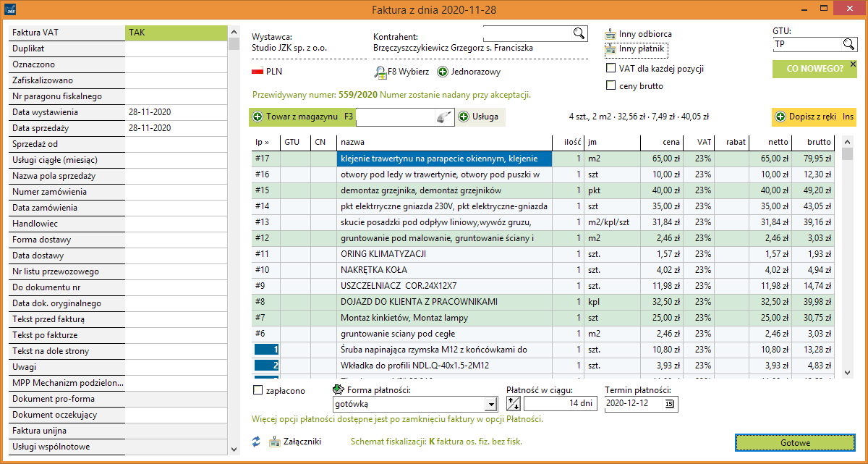Click Towar z magazynu F3 button
Viewport: 868px width, 464px height.
coord(303,117)
